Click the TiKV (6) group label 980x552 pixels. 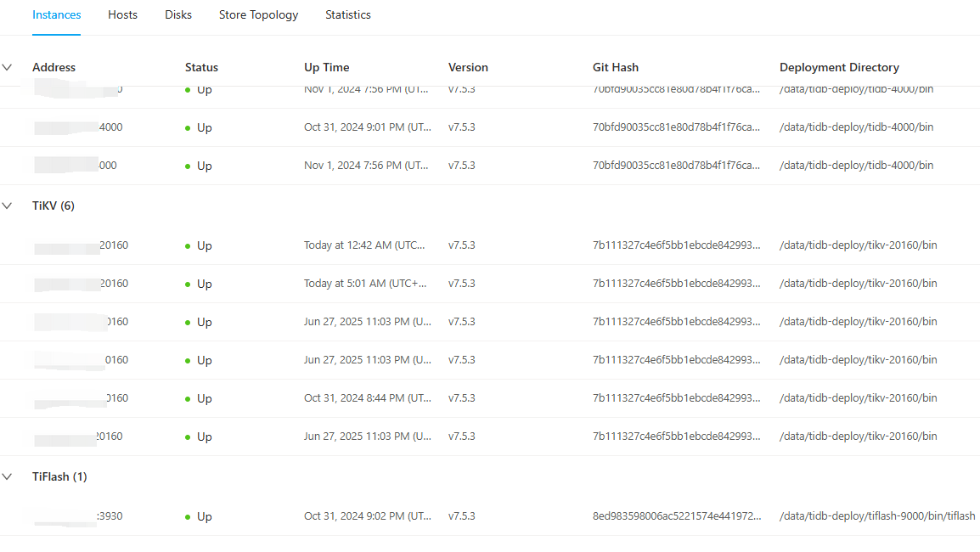click(x=54, y=206)
